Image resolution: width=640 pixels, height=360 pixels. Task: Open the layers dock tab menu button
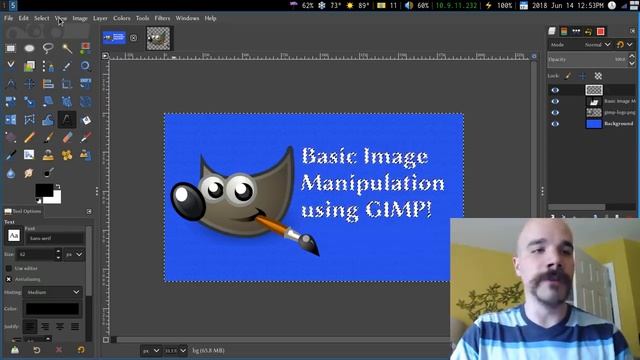(633, 31)
